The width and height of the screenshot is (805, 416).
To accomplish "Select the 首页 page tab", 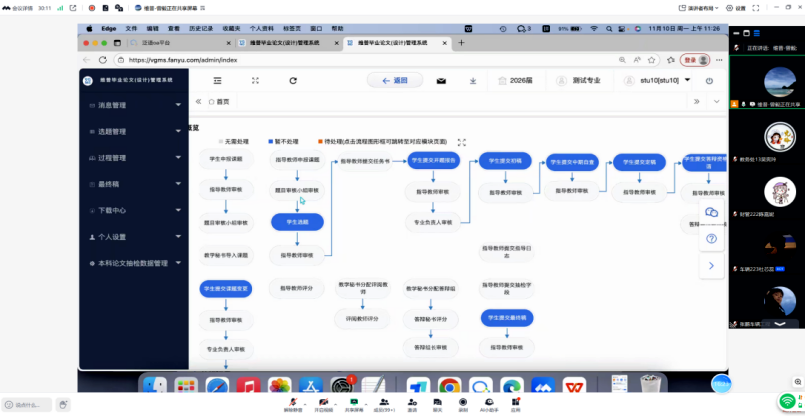I will coord(222,101).
